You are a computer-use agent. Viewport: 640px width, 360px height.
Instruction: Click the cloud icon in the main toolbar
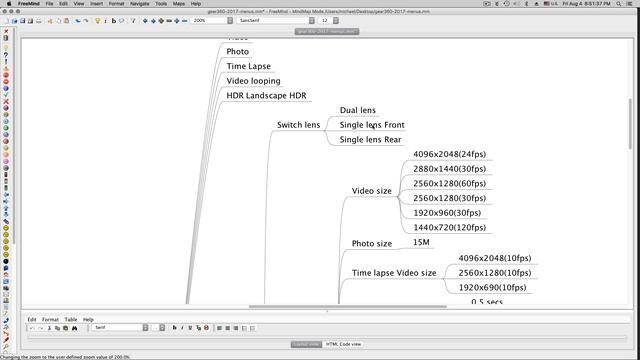pos(122,20)
